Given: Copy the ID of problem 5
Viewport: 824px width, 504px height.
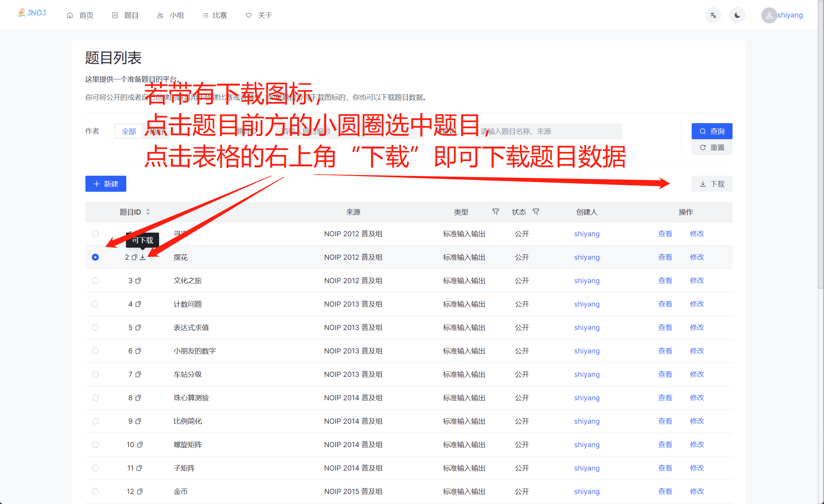Looking at the screenshot, I should click(x=138, y=328).
